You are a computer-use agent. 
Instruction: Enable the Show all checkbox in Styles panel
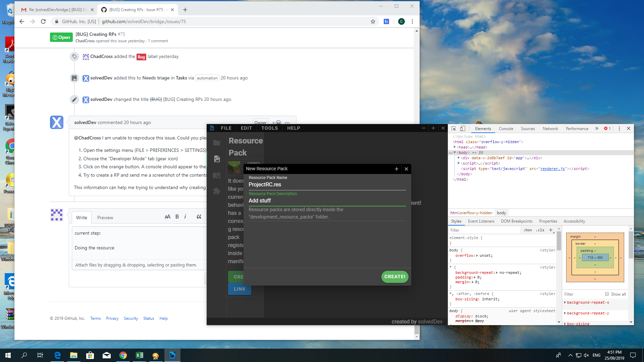(x=606, y=294)
